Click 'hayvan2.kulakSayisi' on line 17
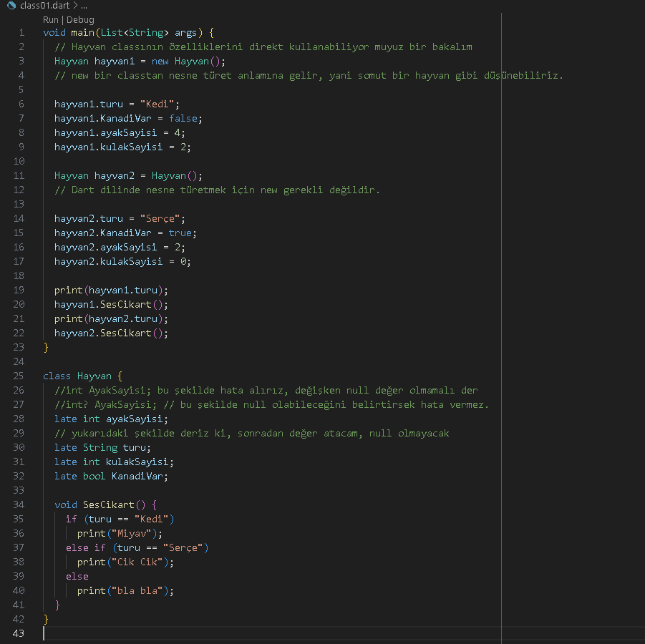The width and height of the screenshot is (645, 644). (109, 262)
